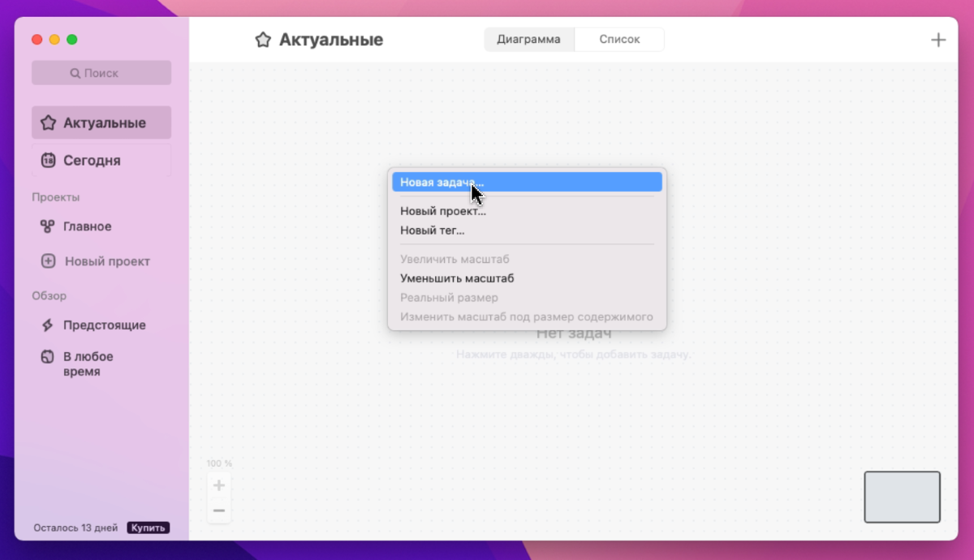
Task: Select the Актуальные star icon
Action: 48,122
